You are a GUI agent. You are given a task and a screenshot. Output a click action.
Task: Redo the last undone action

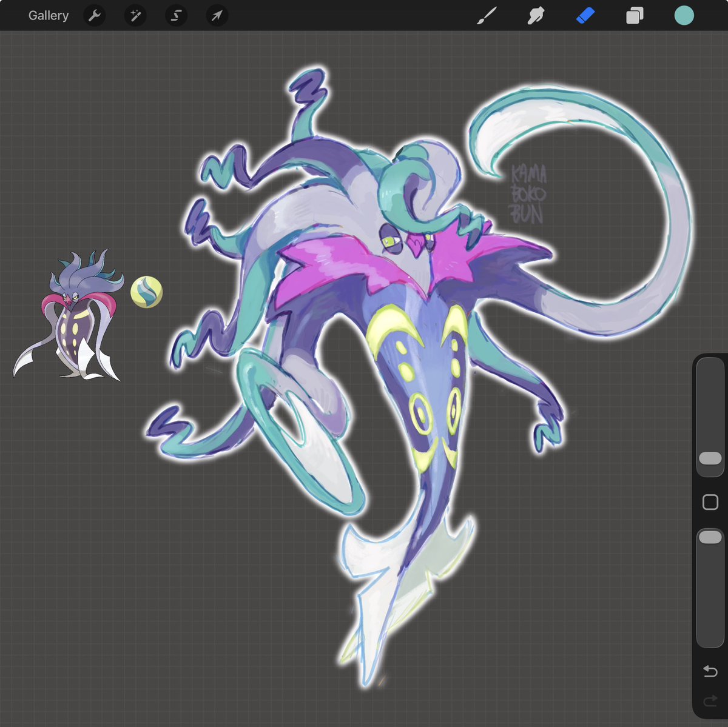[x=710, y=702]
